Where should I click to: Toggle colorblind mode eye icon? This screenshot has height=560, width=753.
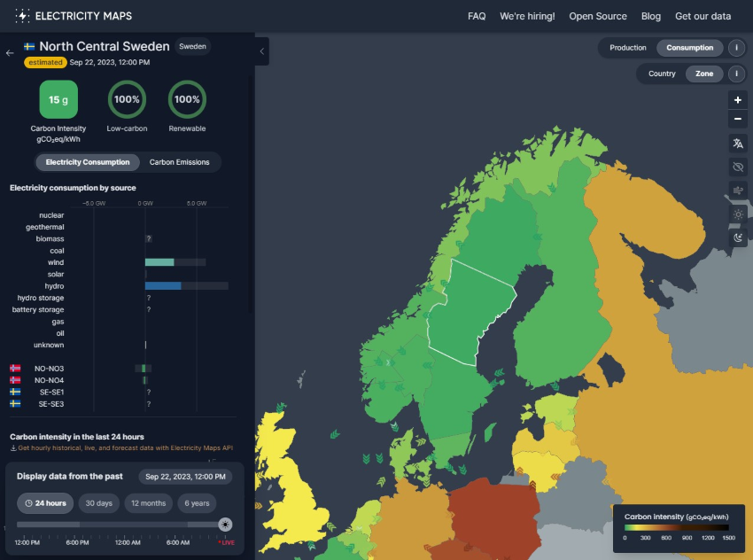pos(738,167)
